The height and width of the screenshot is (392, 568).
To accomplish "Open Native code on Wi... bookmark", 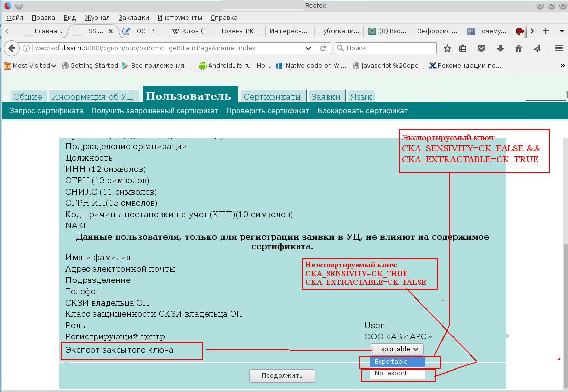I will pyautogui.click(x=311, y=65).
